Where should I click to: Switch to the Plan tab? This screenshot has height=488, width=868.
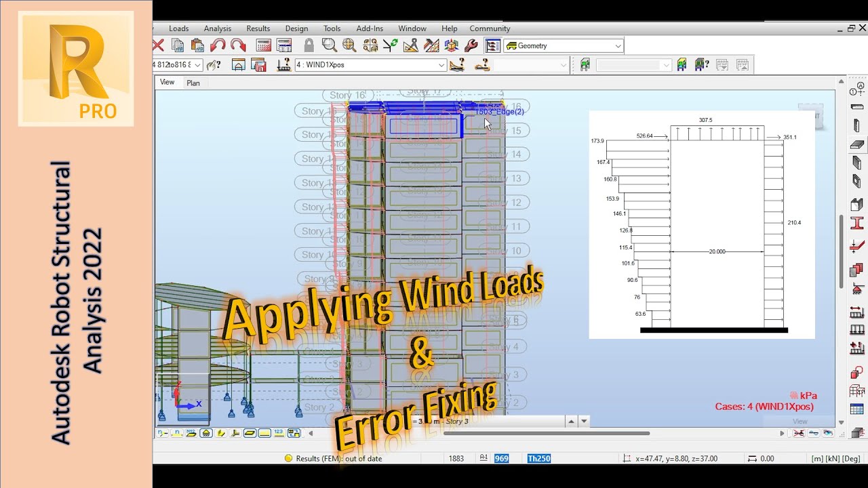[193, 83]
